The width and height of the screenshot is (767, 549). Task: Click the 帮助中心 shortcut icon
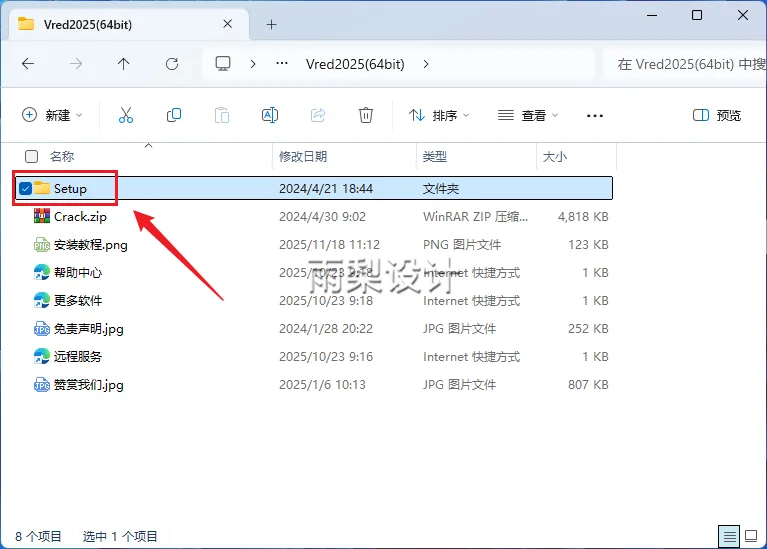tap(42, 272)
